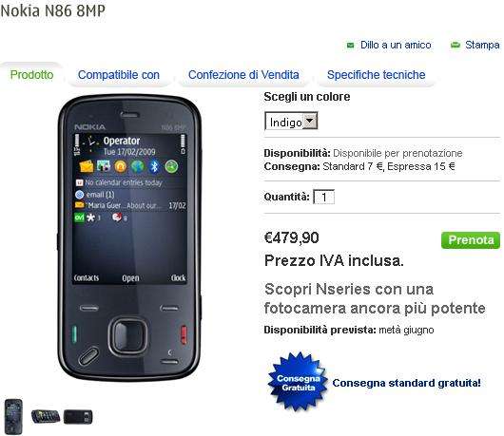Viewport: 504px width, 436px height.
Task: Click the printer icon next to Stampa
Action: point(456,45)
